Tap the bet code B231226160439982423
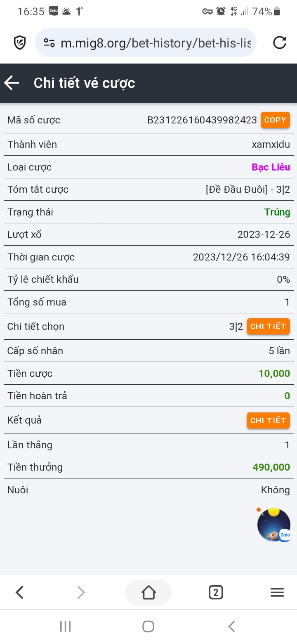The height and width of the screenshot is (644, 297). [x=202, y=121]
